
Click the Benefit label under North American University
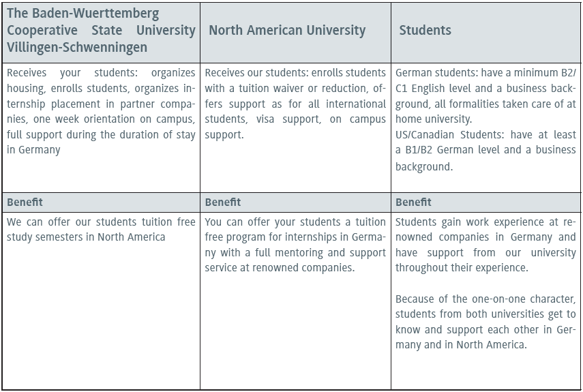click(222, 202)
